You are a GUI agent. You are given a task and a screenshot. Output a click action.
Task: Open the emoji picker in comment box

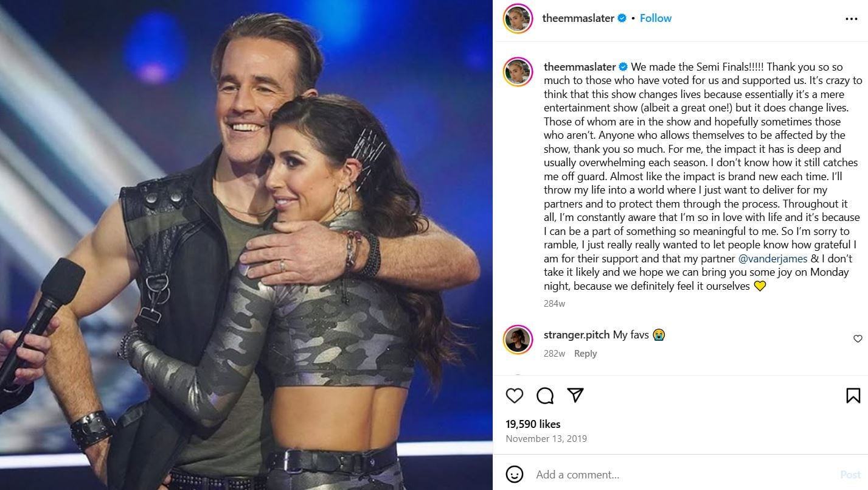click(x=515, y=474)
